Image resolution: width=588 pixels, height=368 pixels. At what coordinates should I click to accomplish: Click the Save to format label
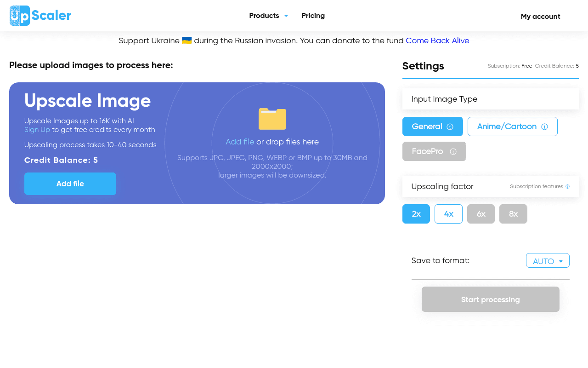(x=441, y=260)
